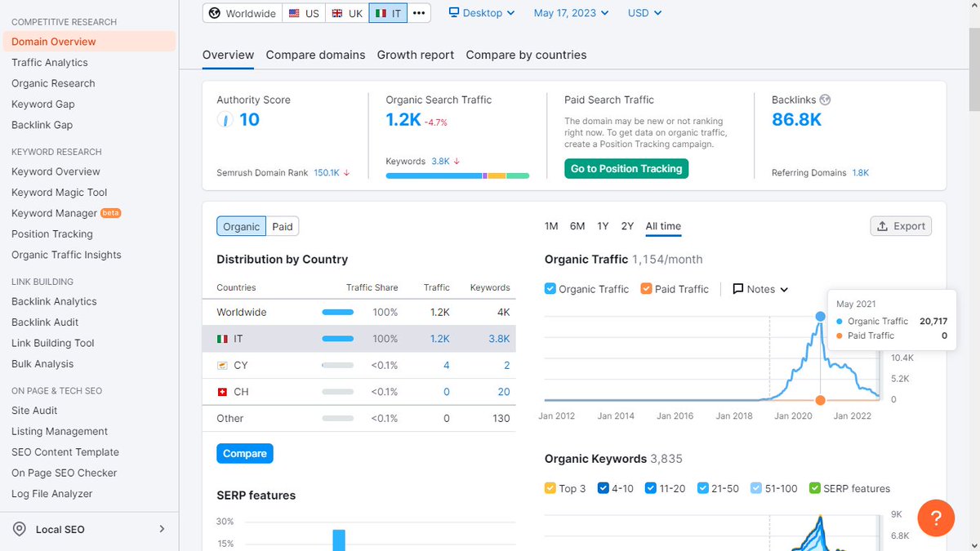
Task: Toggle the 51-100 positions checkbox
Action: pyautogui.click(x=756, y=488)
